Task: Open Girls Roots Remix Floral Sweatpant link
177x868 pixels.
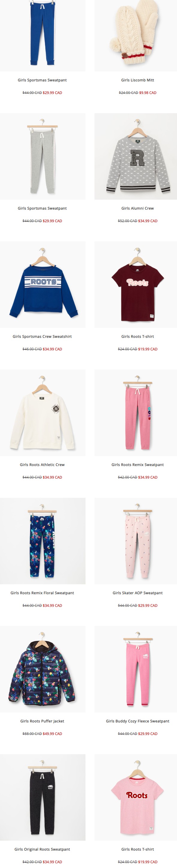Action: tap(42, 593)
